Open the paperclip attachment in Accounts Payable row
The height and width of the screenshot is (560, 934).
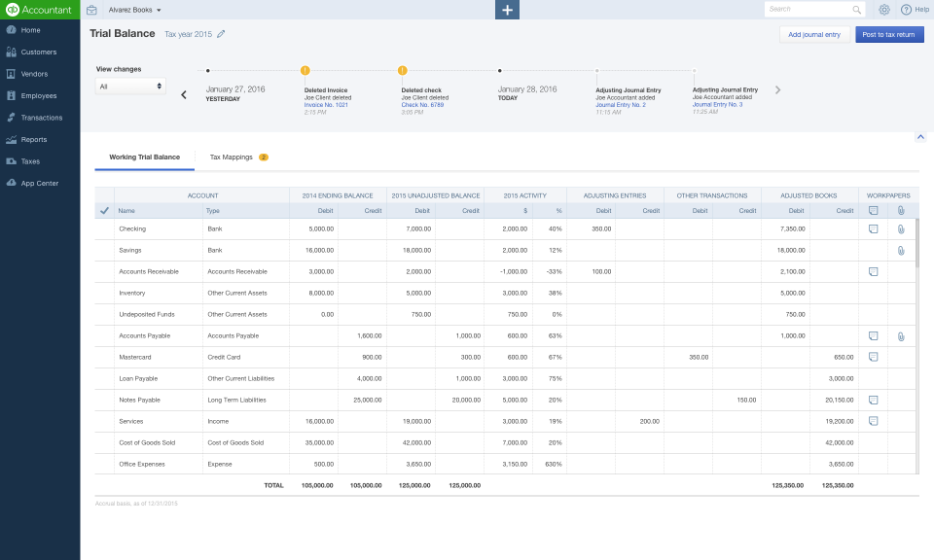[x=901, y=335]
